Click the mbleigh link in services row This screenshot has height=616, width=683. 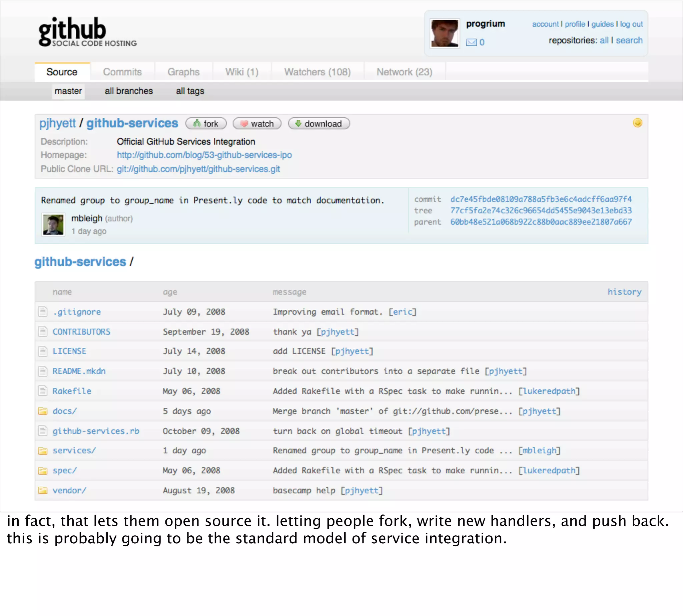[539, 450]
